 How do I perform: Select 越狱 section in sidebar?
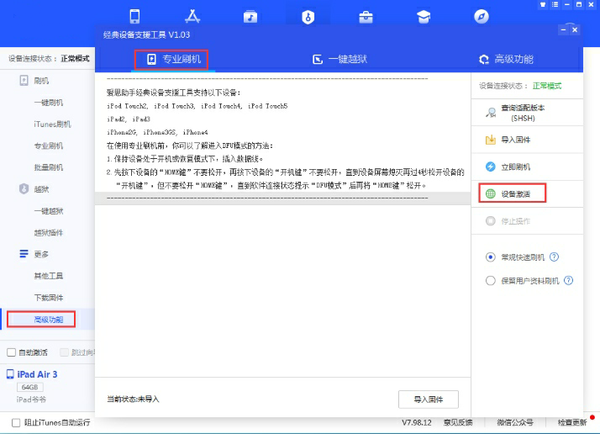tap(41, 189)
